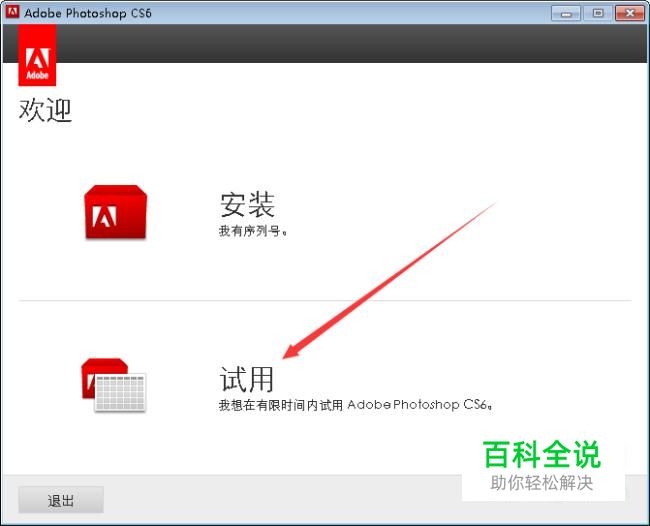The height and width of the screenshot is (526, 650).
Task: Maximize the installer window
Action: (x=598, y=13)
